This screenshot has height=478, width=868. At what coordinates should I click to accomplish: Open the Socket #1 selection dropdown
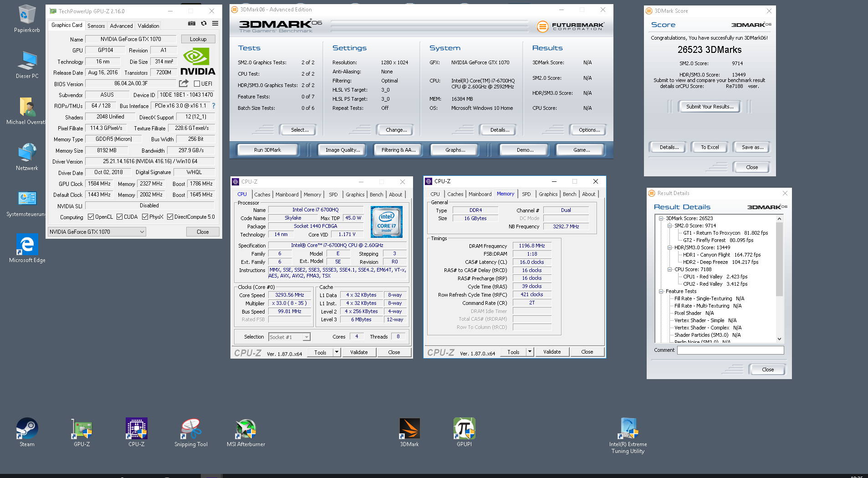289,337
